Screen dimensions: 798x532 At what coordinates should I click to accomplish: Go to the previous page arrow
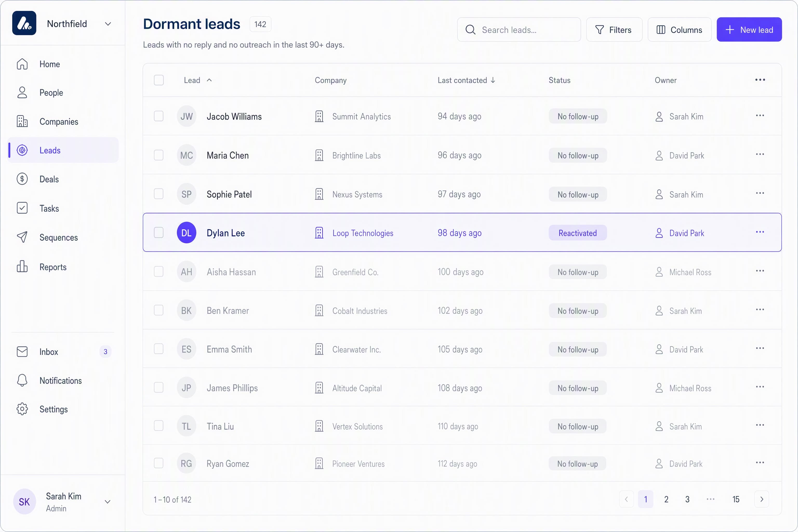(x=626, y=500)
